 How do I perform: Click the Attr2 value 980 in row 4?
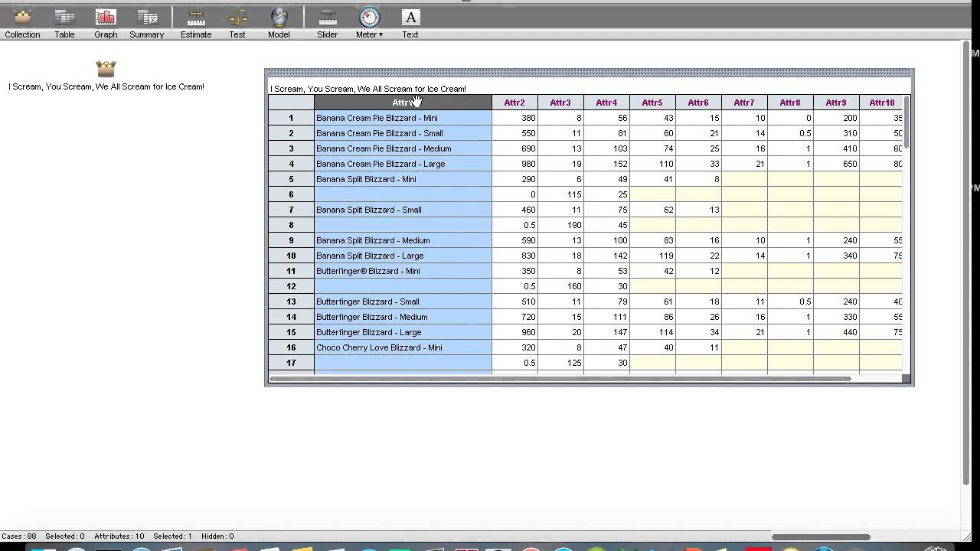click(x=514, y=164)
